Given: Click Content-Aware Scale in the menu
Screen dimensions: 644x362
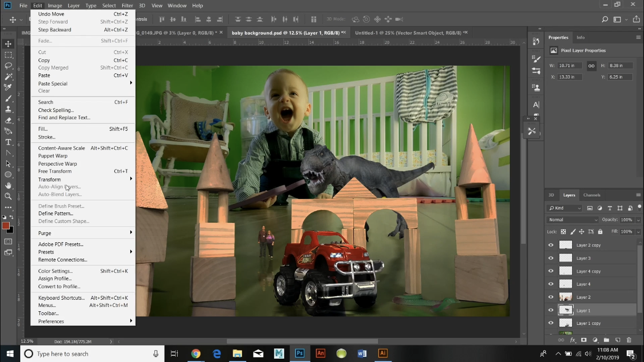Looking at the screenshot, I should [x=61, y=148].
